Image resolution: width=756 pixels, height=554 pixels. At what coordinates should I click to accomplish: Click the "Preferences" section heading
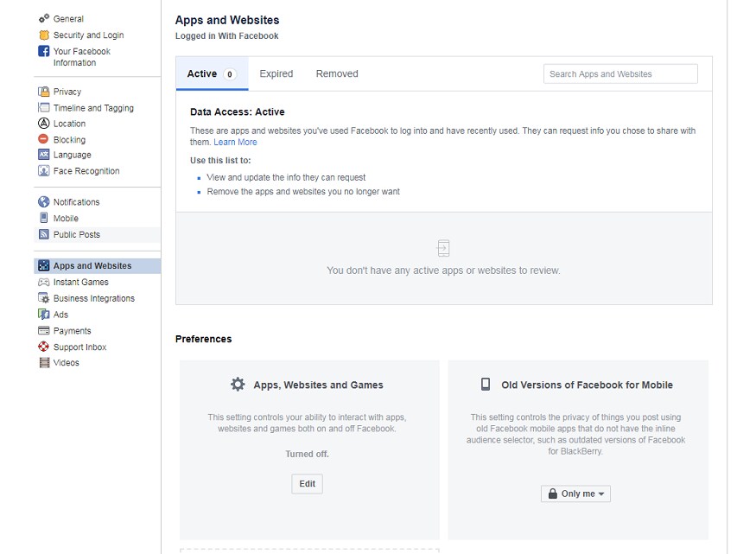pos(203,339)
